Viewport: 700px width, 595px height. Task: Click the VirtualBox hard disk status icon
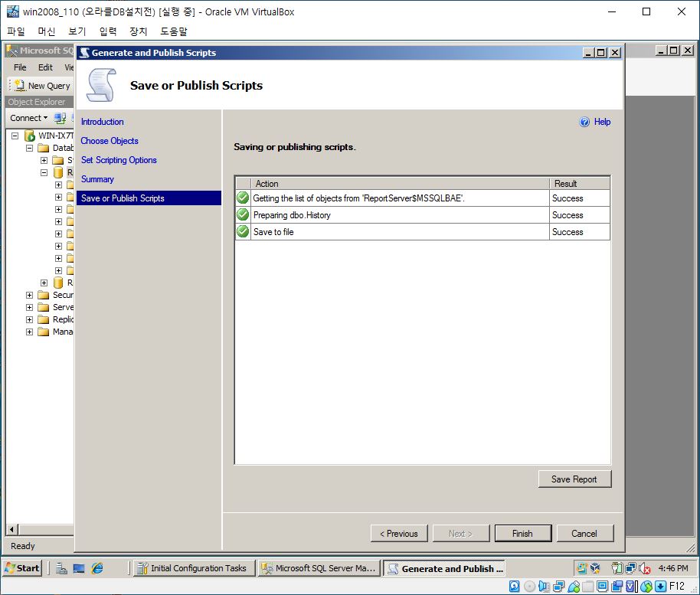[x=515, y=586]
